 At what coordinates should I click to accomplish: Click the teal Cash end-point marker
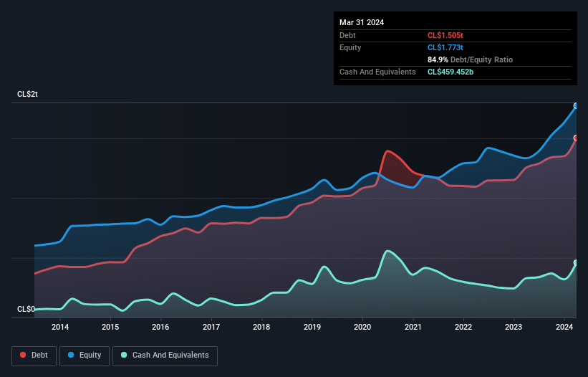click(576, 262)
